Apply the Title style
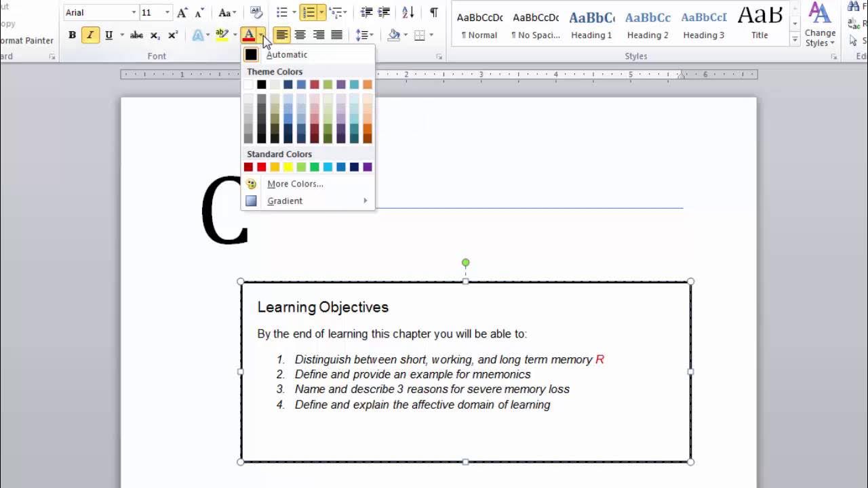868x488 pixels. point(759,24)
